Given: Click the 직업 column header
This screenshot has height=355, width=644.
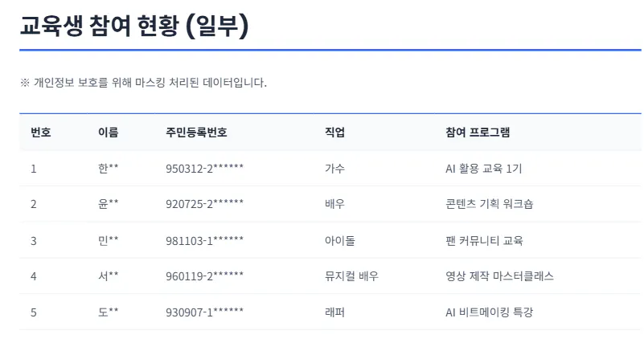Looking at the screenshot, I should (x=334, y=133).
